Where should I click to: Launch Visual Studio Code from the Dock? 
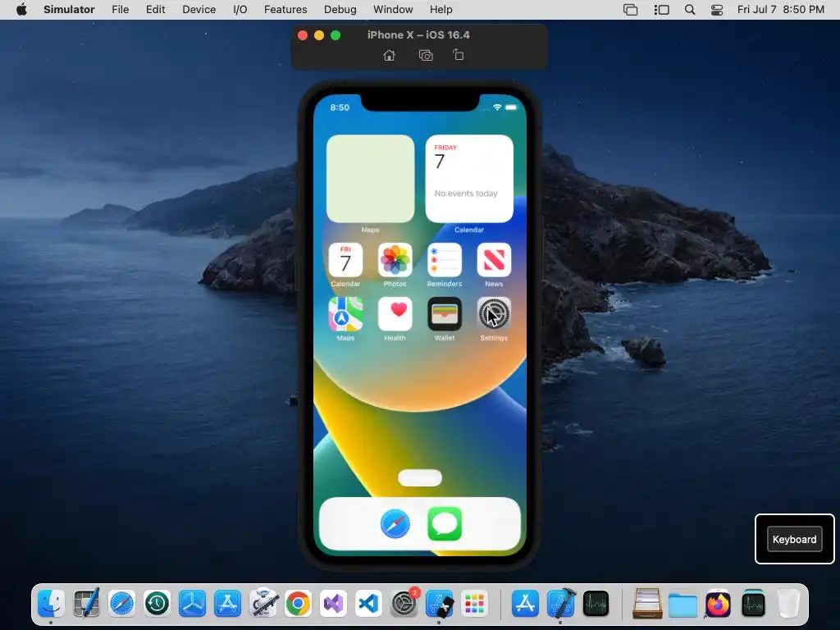point(369,604)
